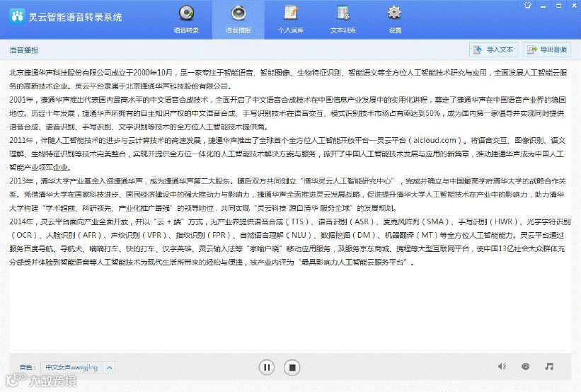The width and height of the screenshot is (581, 392).
Task: Pause the speech playback
Action: pos(266,367)
